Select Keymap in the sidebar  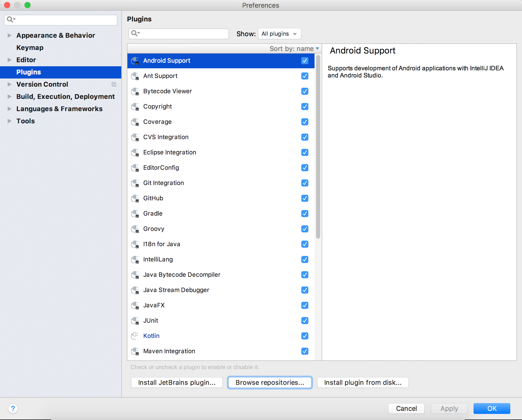pos(30,47)
